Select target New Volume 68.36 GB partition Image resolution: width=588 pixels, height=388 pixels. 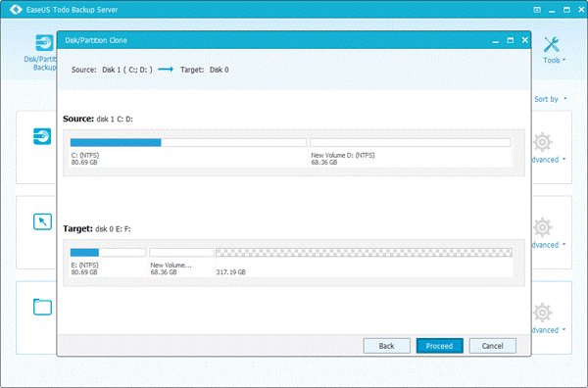tap(181, 252)
